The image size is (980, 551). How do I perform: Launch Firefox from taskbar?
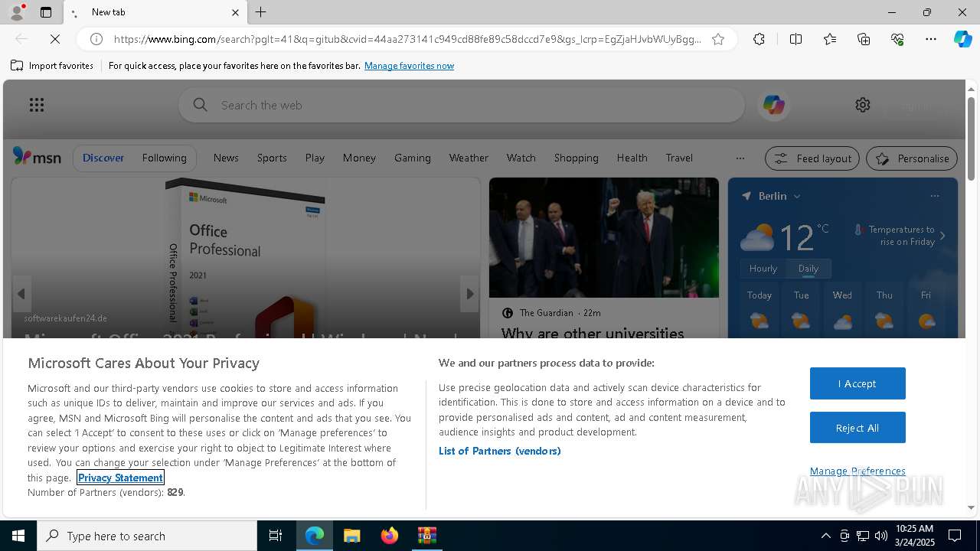pos(389,536)
